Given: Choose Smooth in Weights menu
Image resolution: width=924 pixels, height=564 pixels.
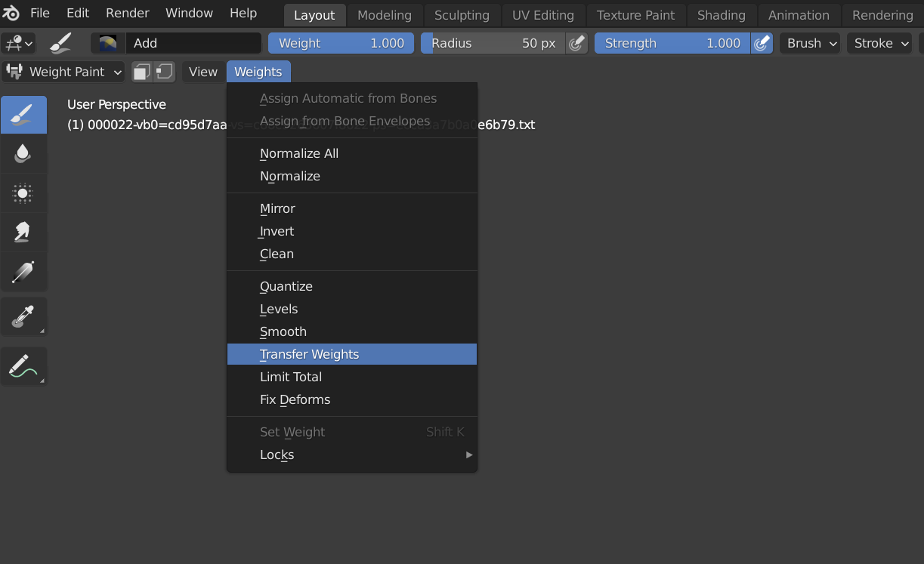Looking at the screenshot, I should pyautogui.click(x=352, y=331).
